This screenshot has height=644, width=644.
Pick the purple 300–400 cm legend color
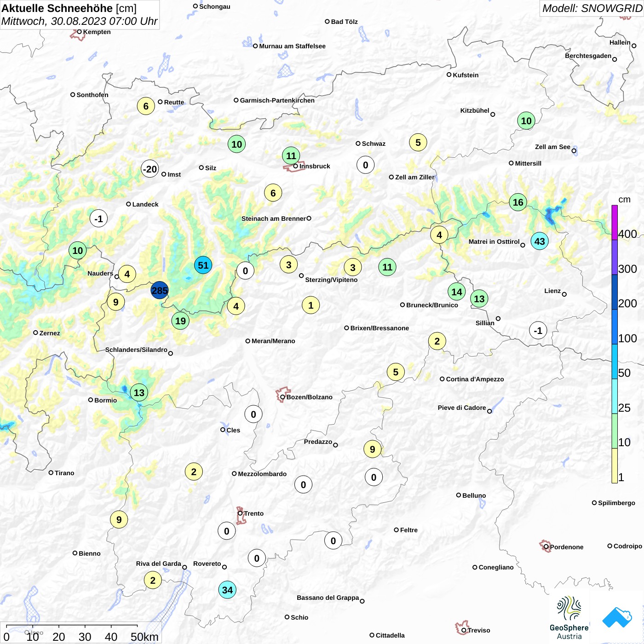coord(615,257)
